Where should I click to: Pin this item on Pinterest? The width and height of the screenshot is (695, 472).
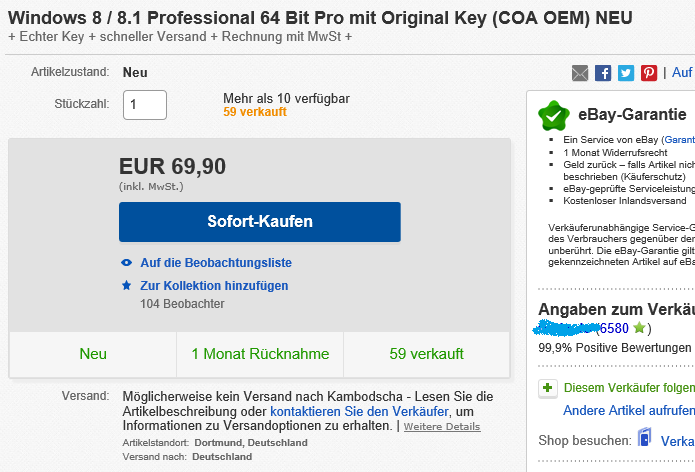tap(649, 73)
